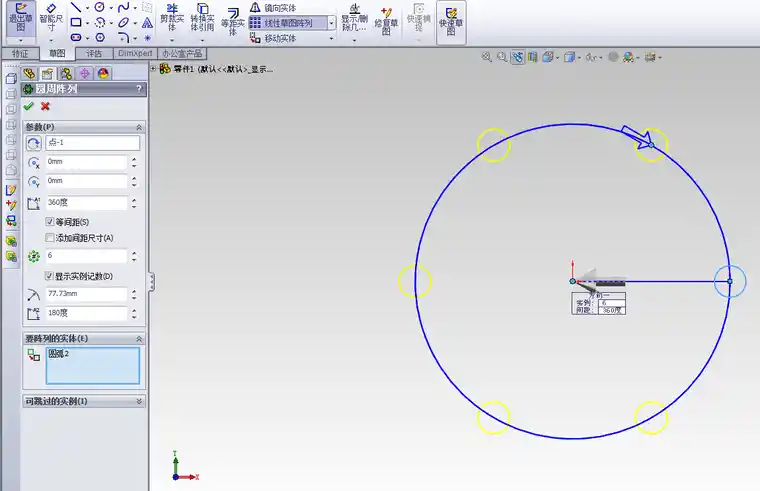Screen dimensions: 760x491
Task: Select the Line sketch tool
Action: [76, 7]
